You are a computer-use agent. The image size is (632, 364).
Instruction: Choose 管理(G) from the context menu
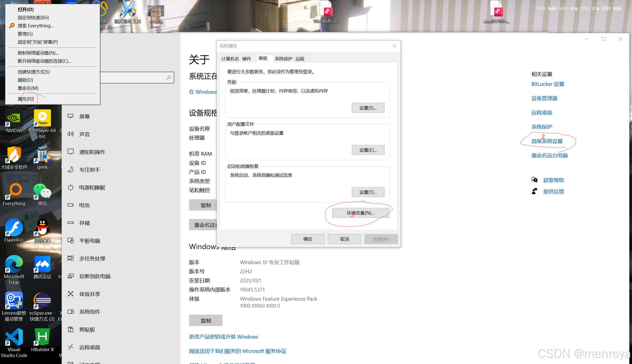pos(25,34)
